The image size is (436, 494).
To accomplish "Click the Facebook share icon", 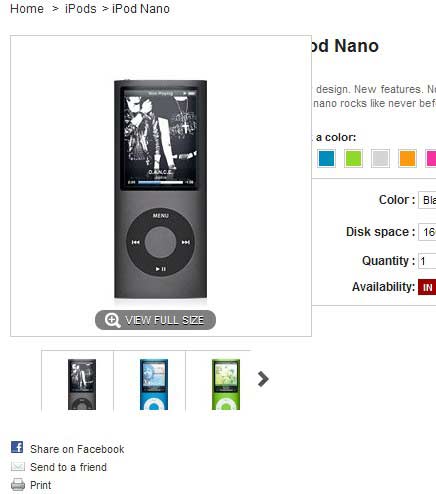I will coord(17,447).
